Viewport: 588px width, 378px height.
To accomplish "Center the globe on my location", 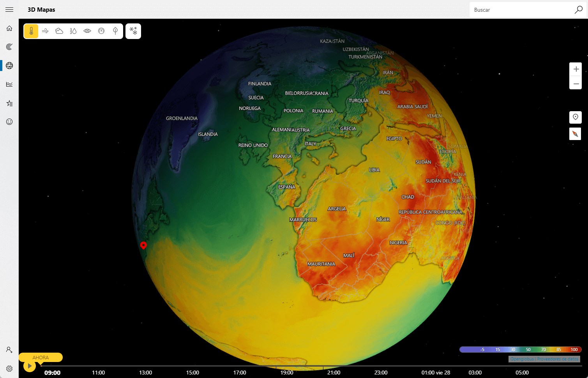I will pos(575,117).
